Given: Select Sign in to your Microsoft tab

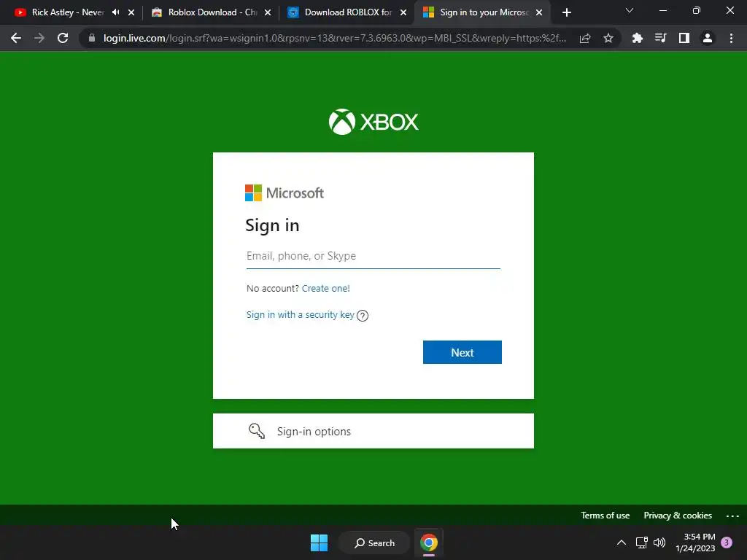Looking at the screenshot, I should pyautogui.click(x=481, y=12).
